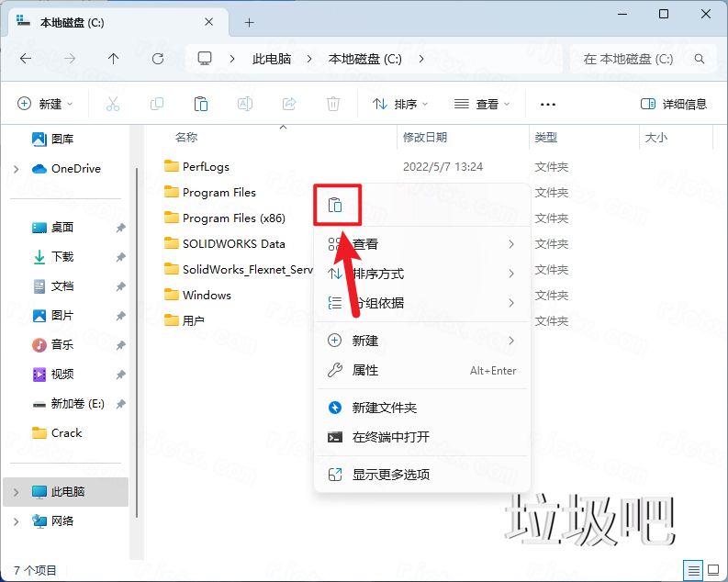The image size is (728, 582).
Task: Click 此电脑 breadcrumb in address bar
Action: coord(272,59)
